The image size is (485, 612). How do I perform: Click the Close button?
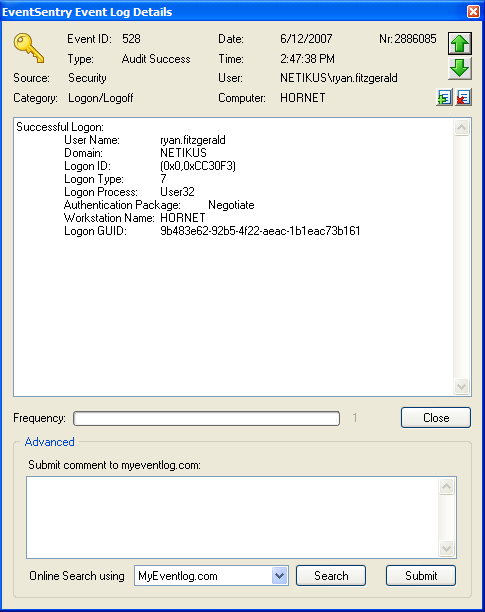[436, 418]
